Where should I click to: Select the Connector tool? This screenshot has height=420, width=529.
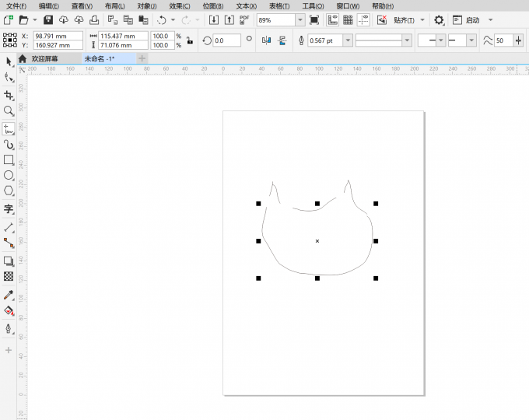coord(9,243)
